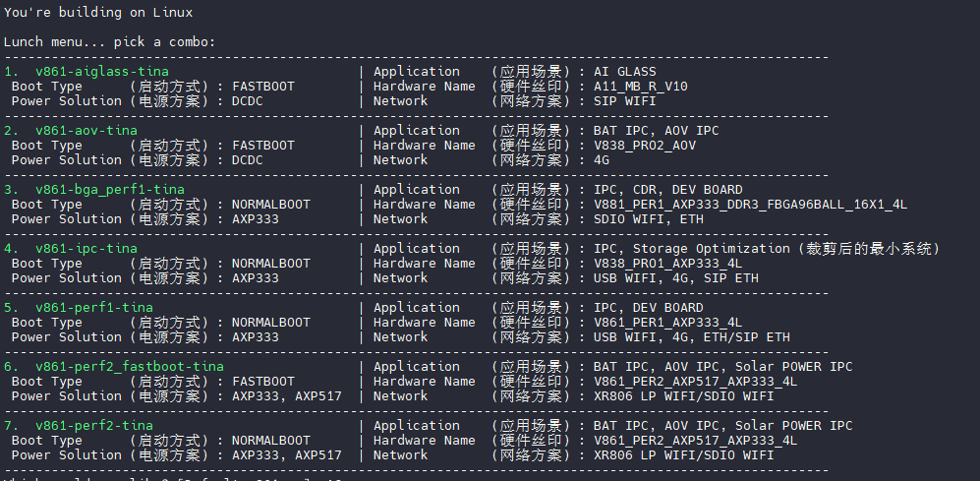
Task: Click the V861_PER1_AXP333_4L hardware name
Action: pos(667,323)
